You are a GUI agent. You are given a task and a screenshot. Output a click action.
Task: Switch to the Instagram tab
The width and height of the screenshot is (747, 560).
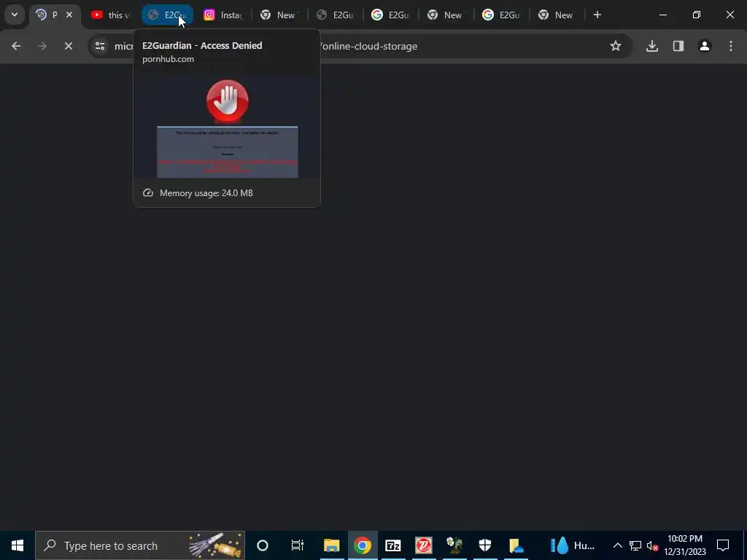tap(223, 15)
